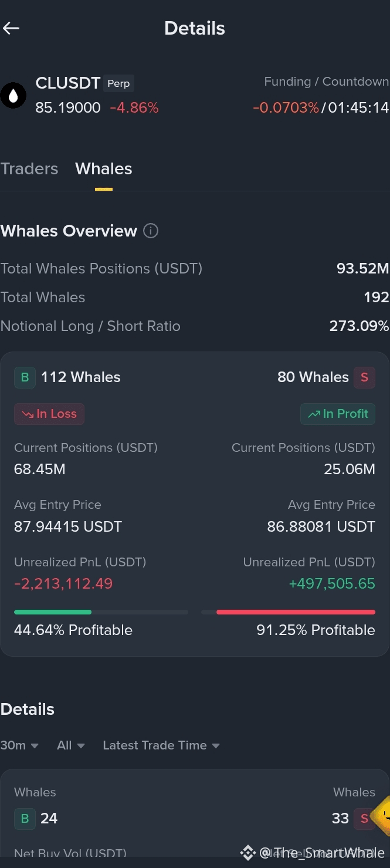Open the Latest Trade Time sort dropdown
390x868 pixels.
(x=161, y=745)
